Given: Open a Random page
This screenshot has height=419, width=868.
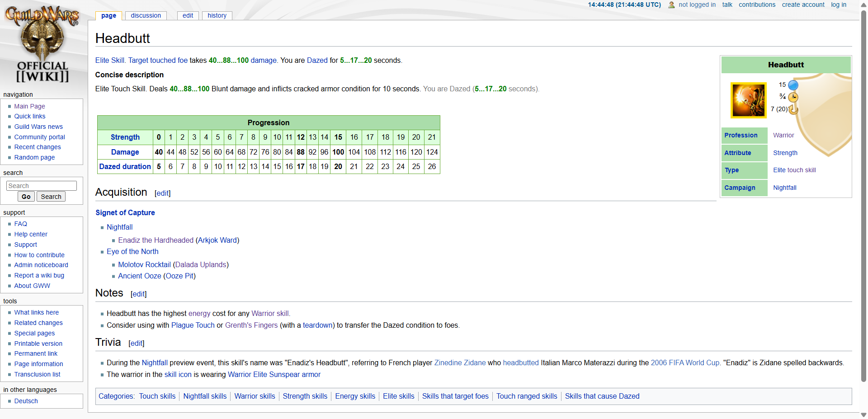Looking at the screenshot, I should [x=34, y=157].
